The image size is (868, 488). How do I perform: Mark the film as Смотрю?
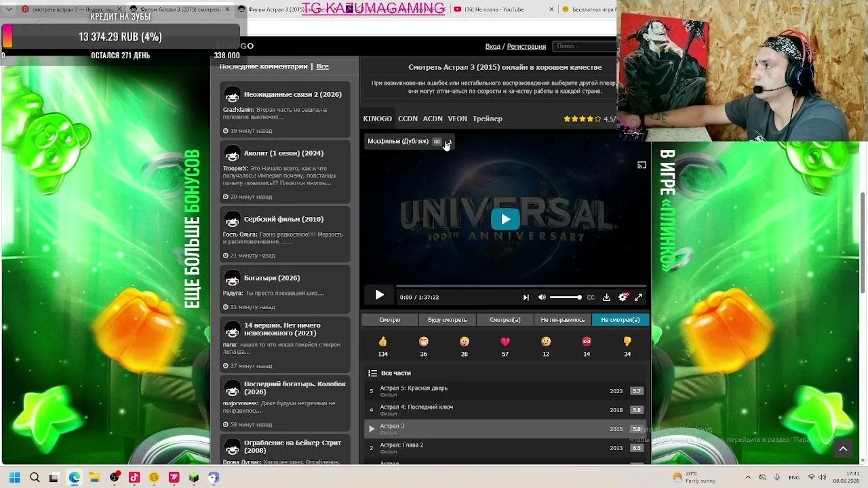[x=389, y=320]
